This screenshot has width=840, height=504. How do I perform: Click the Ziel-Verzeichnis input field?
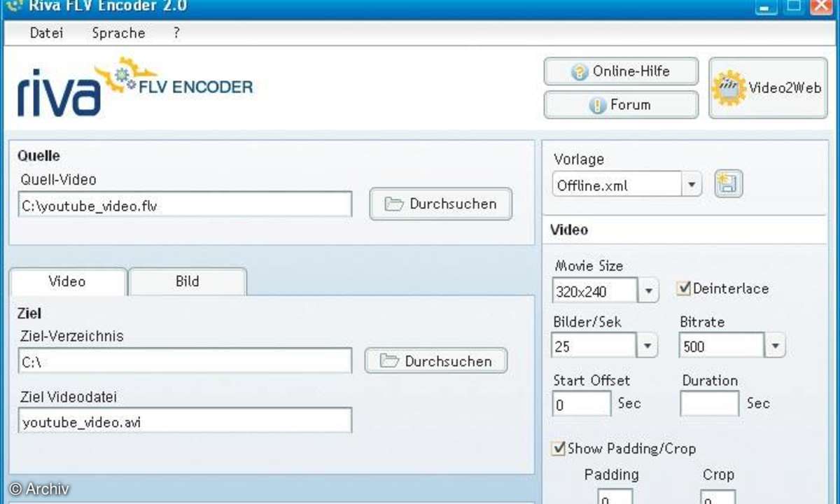(x=185, y=361)
